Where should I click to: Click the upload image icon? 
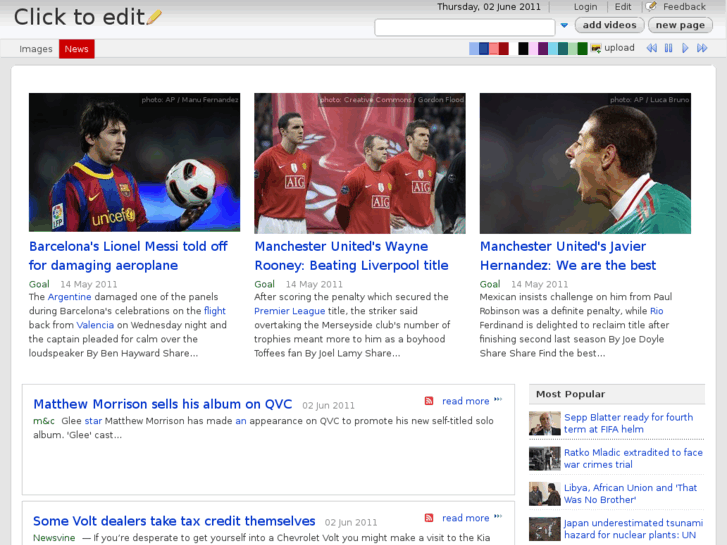596,49
